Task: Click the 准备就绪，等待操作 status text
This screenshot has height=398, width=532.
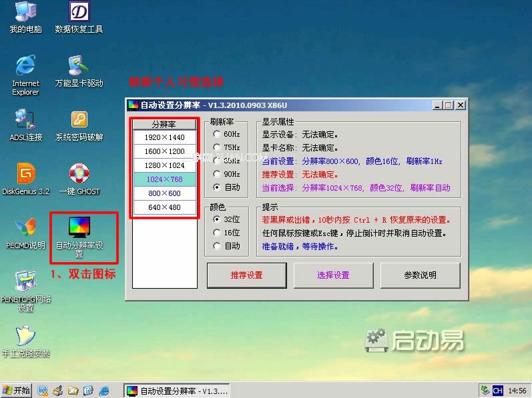Action: [x=300, y=247]
